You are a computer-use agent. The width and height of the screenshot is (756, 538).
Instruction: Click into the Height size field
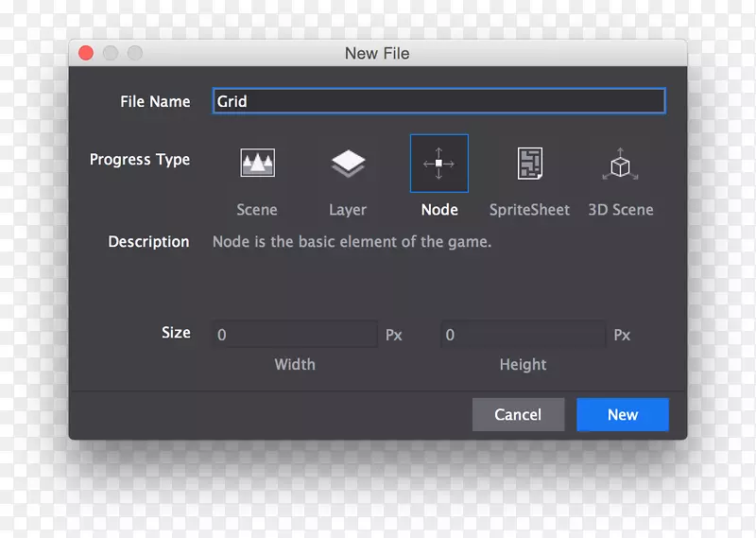click(523, 335)
